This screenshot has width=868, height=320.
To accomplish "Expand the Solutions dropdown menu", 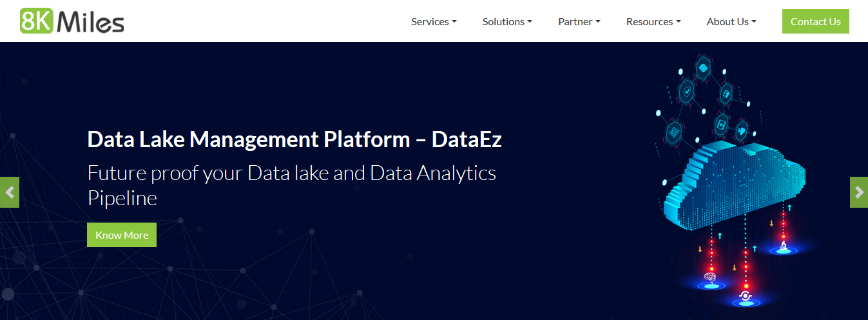I will pos(507,21).
